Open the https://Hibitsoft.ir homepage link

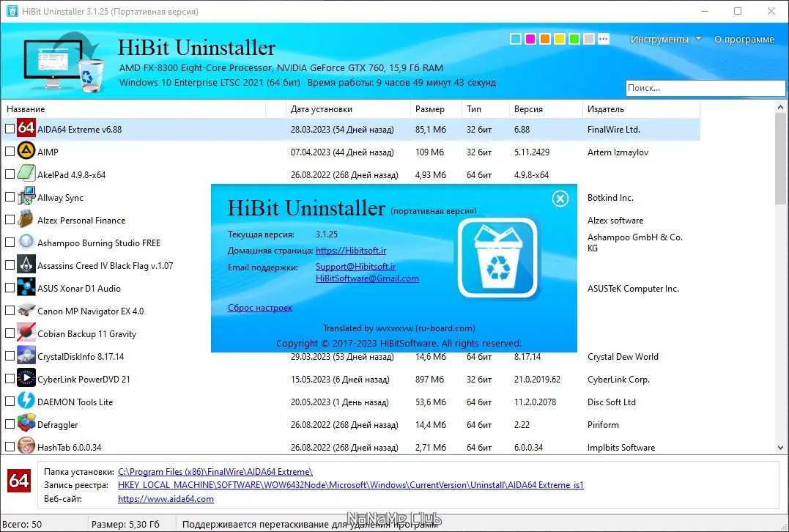[351, 250]
